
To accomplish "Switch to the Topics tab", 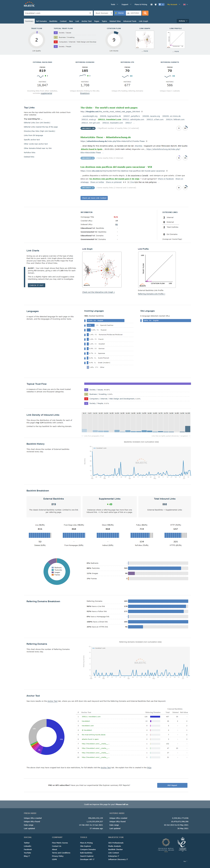I will [104, 21].
